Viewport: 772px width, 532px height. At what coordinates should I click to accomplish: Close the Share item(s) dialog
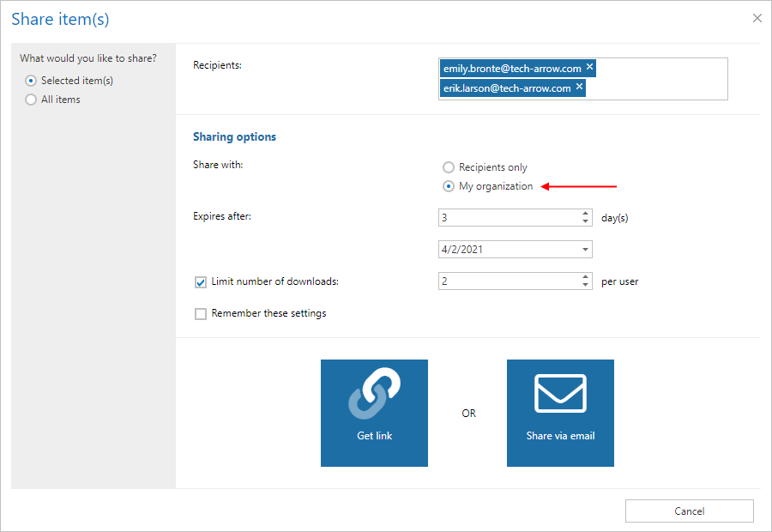(x=757, y=18)
